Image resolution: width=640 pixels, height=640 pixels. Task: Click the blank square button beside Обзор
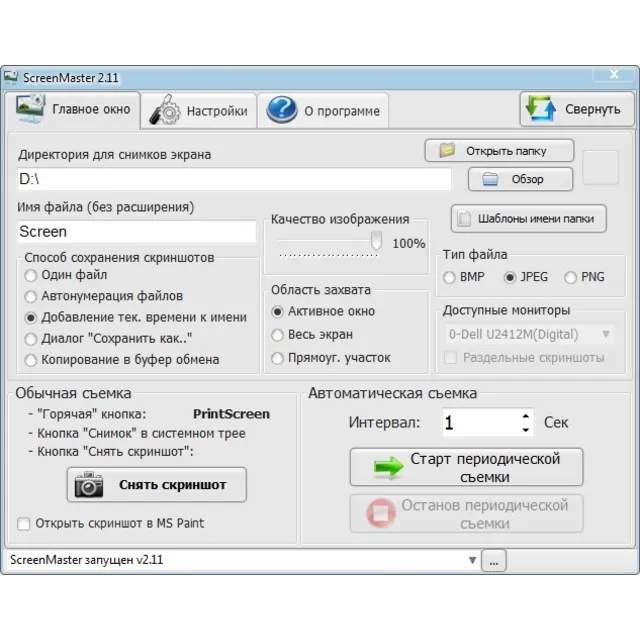click(600, 168)
